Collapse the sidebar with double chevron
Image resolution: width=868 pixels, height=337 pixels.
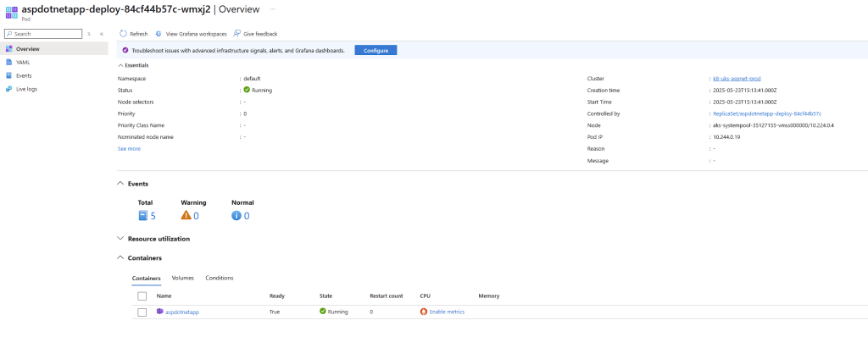pyautogui.click(x=102, y=34)
